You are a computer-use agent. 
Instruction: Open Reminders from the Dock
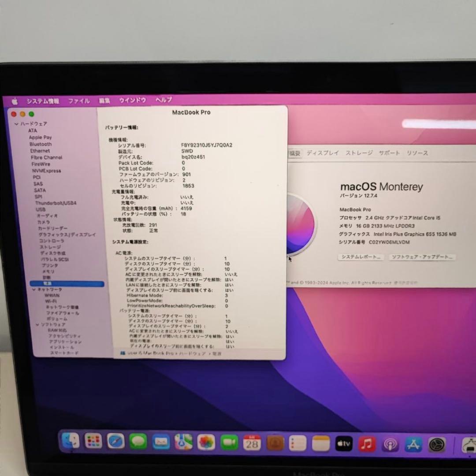tap(297, 443)
